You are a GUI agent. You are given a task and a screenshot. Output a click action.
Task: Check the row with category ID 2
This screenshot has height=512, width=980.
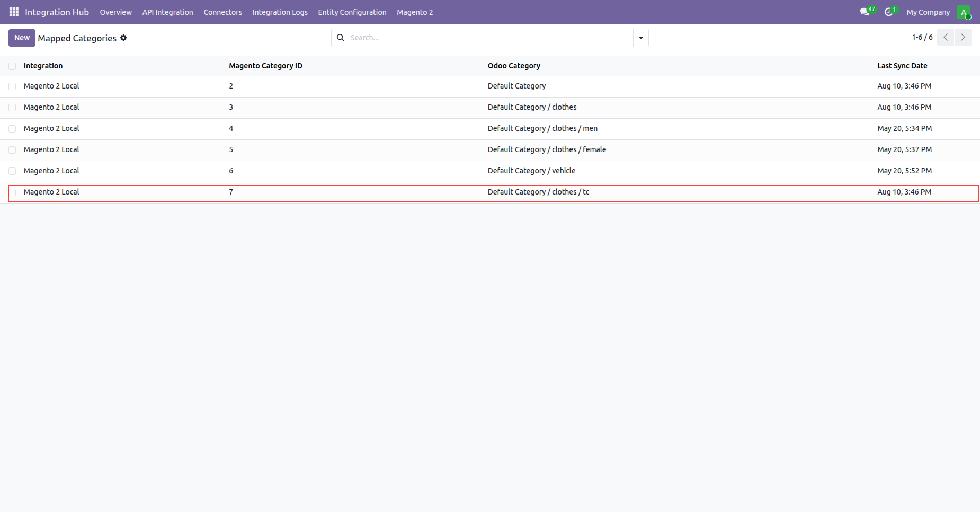[12, 86]
